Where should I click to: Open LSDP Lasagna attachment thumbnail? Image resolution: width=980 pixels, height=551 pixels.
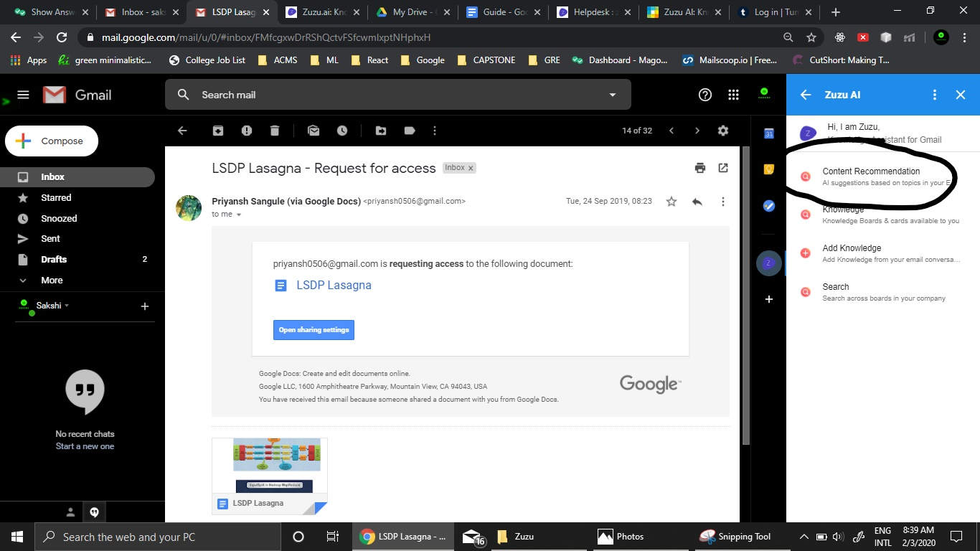click(270, 476)
